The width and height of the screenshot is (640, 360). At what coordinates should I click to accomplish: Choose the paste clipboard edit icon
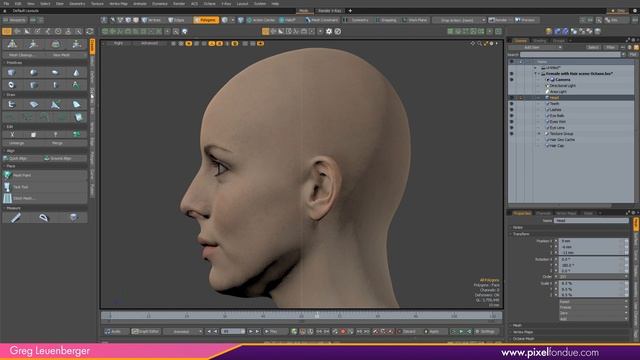tap(33, 134)
